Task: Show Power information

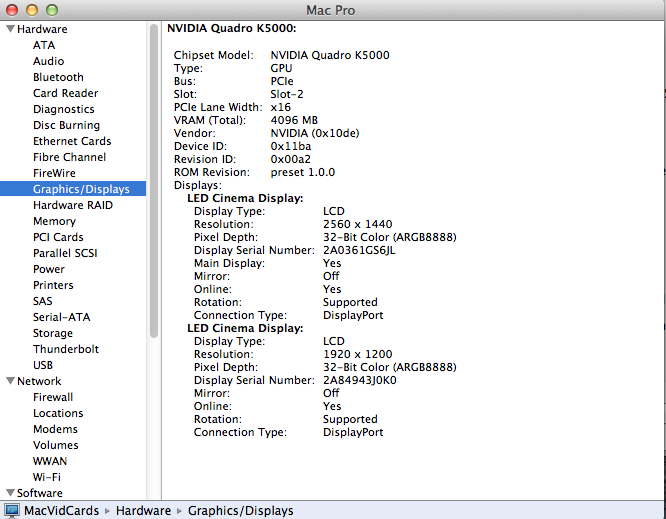Action: (49, 269)
